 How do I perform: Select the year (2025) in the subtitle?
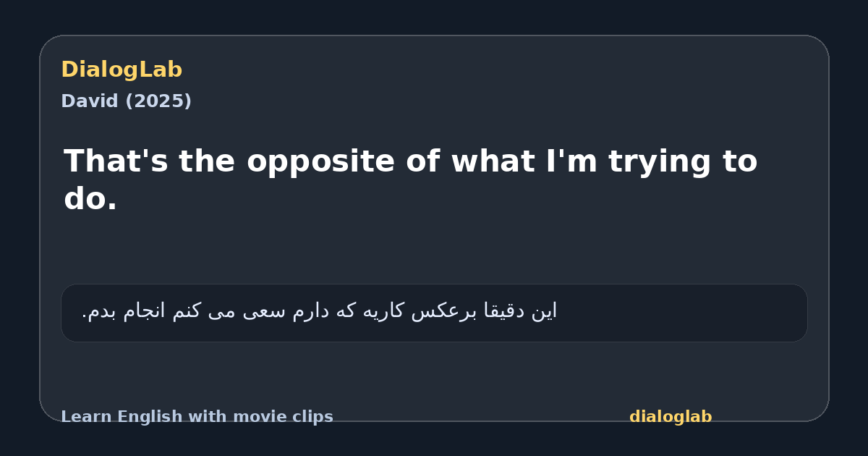pos(158,101)
